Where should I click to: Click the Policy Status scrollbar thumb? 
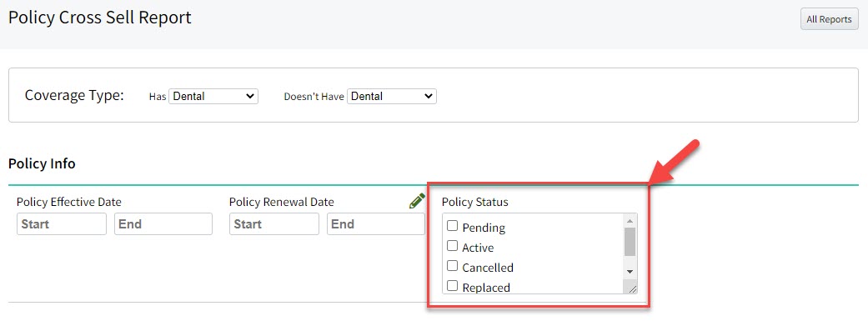pyautogui.click(x=630, y=242)
